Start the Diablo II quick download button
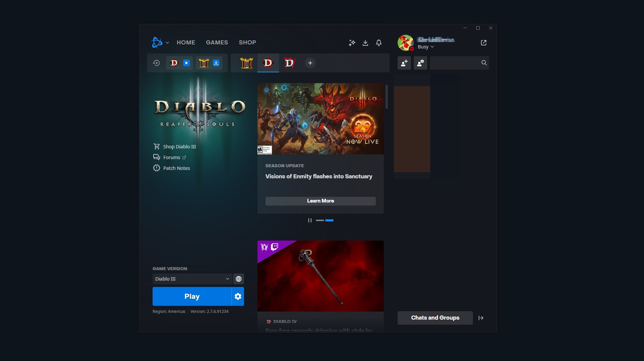This screenshot has width=644, height=361. coord(216,63)
